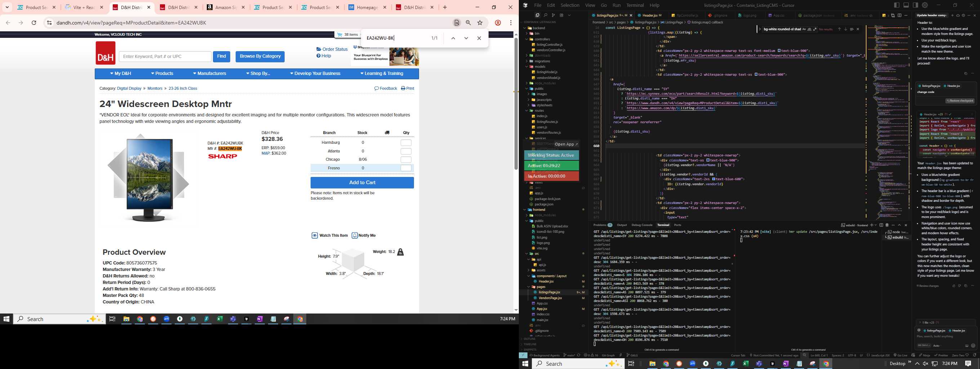The height and width of the screenshot is (369, 980).
Task: Follow the Monitors breadcrumb link
Action: coord(155,89)
